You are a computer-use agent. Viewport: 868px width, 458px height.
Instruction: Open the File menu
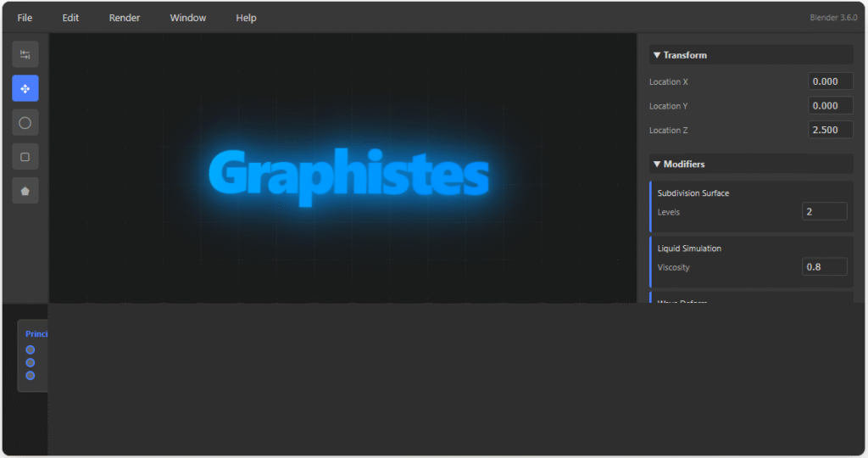(25, 18)
